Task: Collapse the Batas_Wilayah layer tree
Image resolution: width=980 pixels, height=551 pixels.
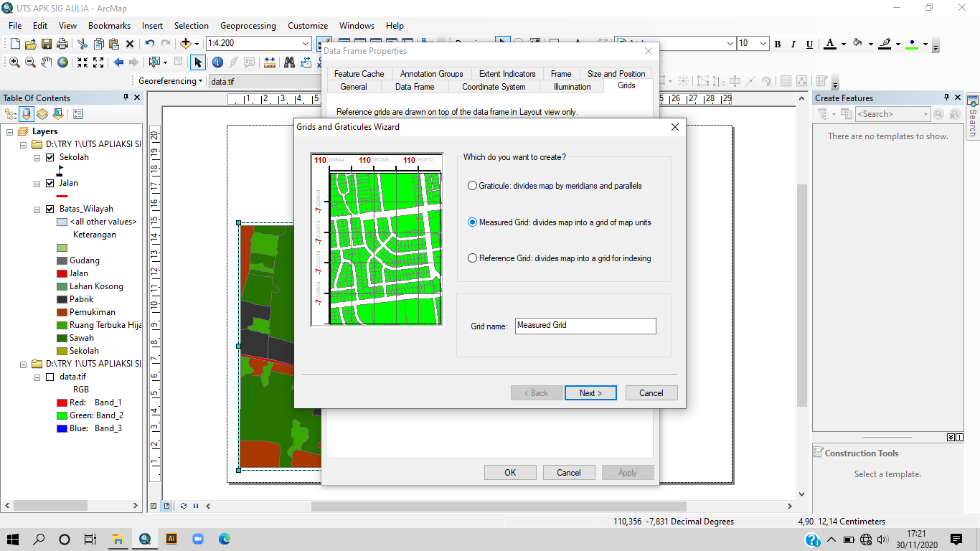Action: (37, 209)
